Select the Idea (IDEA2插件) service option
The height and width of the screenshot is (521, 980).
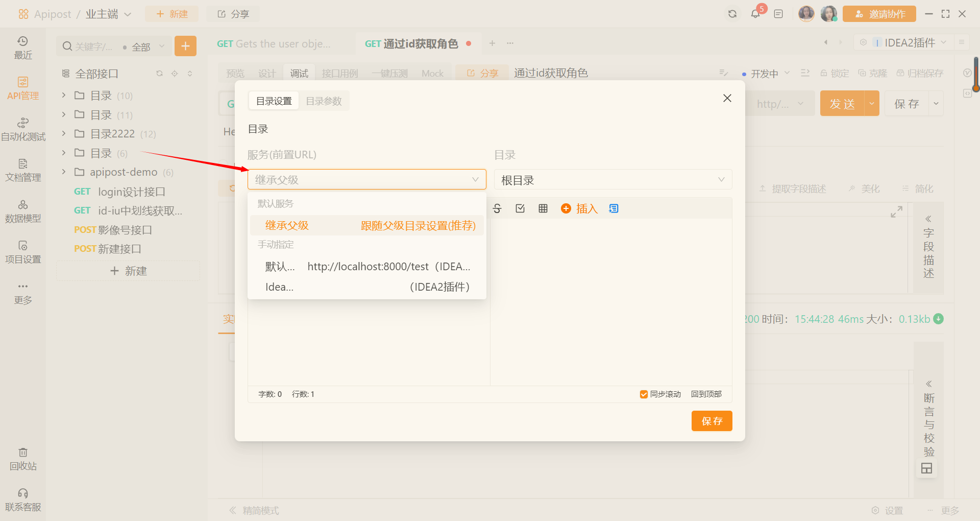(x=366, y=287)
